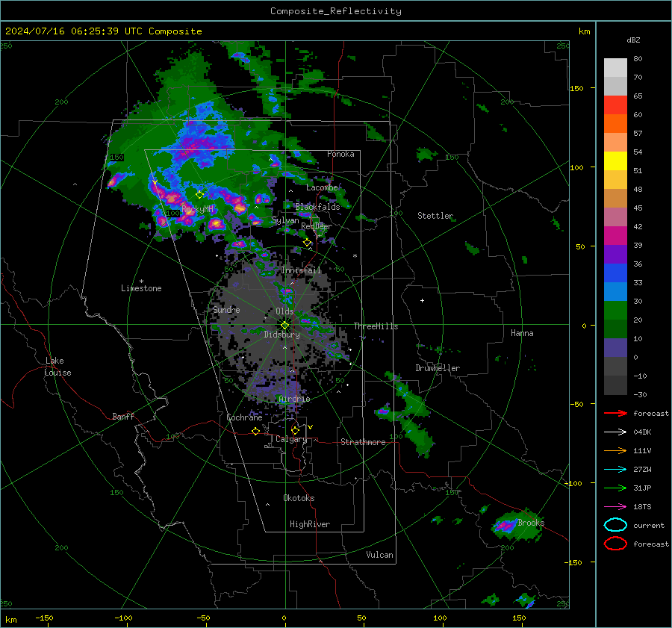The image size is (672, 628).
Task: Click the Olds city label
Action: (x=284, y=311)
